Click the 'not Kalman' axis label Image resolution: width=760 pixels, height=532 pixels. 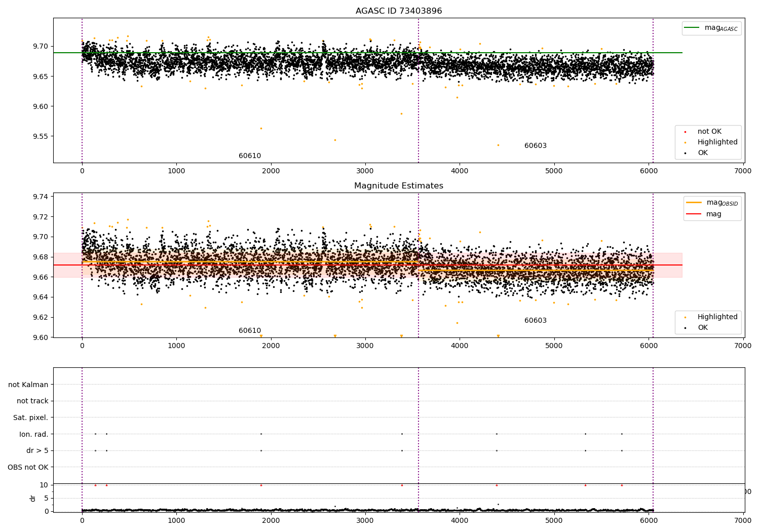pyautogui.click(x=28, y=385)
